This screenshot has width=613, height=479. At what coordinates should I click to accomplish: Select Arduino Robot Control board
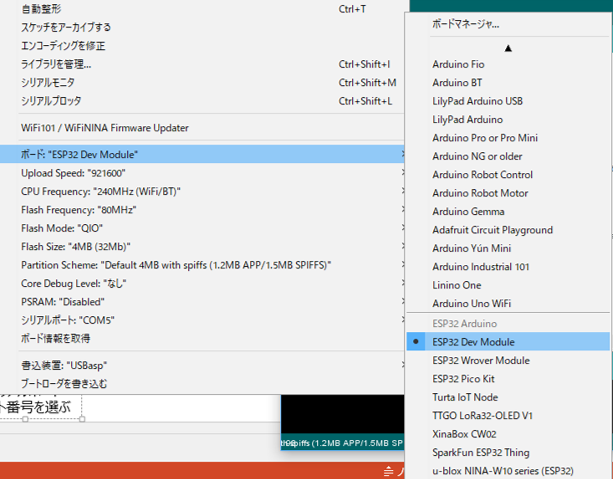click(508, 174)
